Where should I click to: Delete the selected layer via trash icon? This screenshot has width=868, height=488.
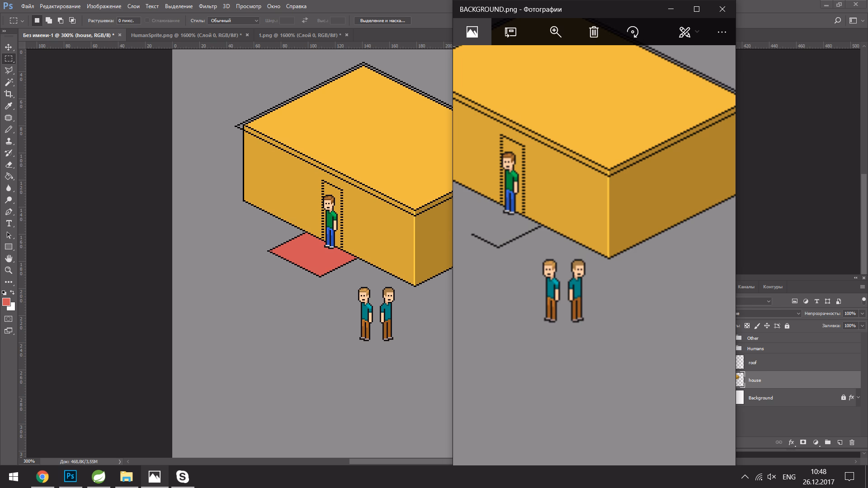click(x=852, y=442)
